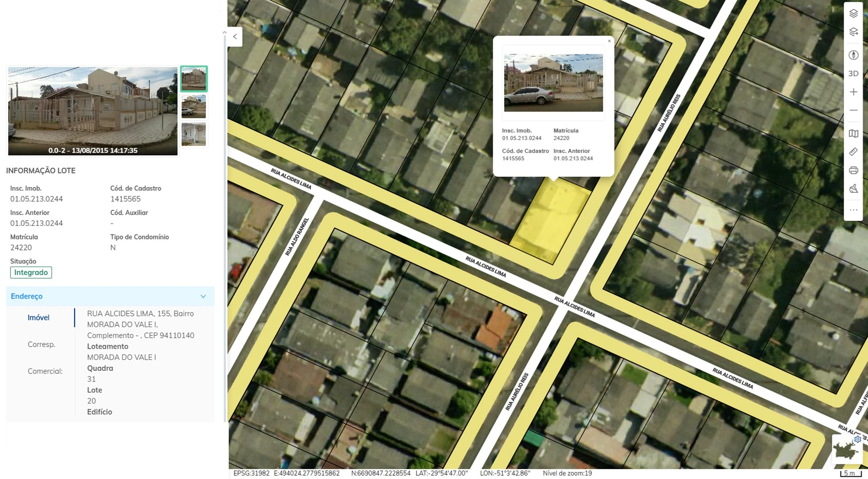Image resolution: width=868 pixels, height=479 pixels.
Task: Switch to the Comercial address tab
Action: [x=45, y=371]
